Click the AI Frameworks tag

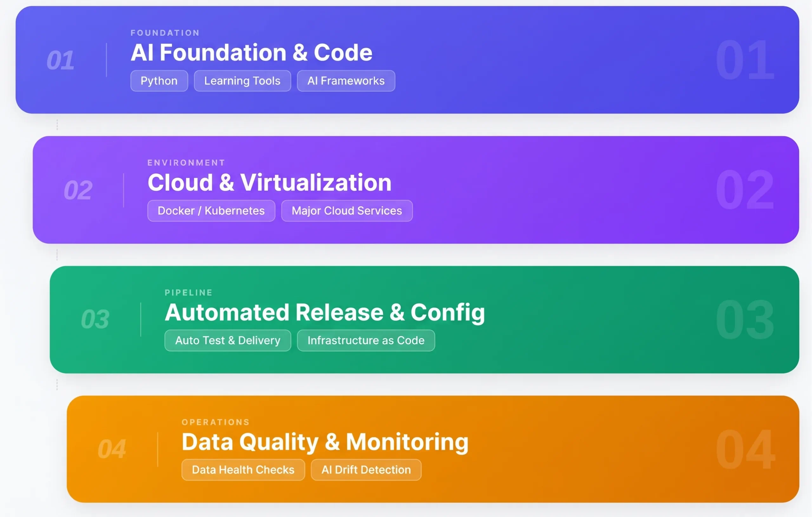346,81
